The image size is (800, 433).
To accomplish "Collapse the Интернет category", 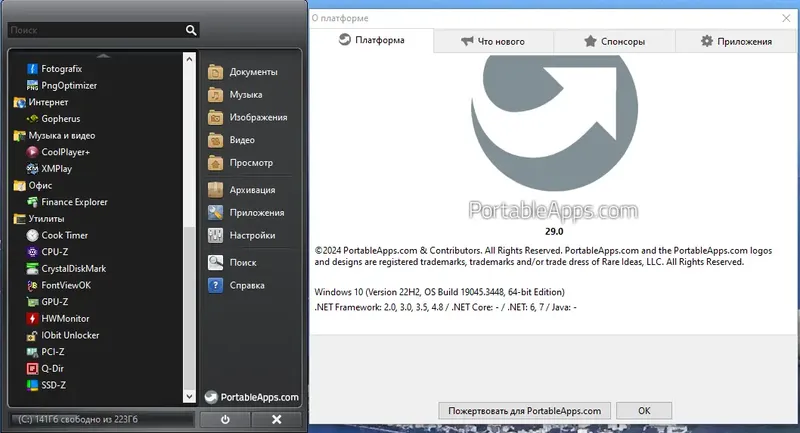I will (x=41, y=102).
